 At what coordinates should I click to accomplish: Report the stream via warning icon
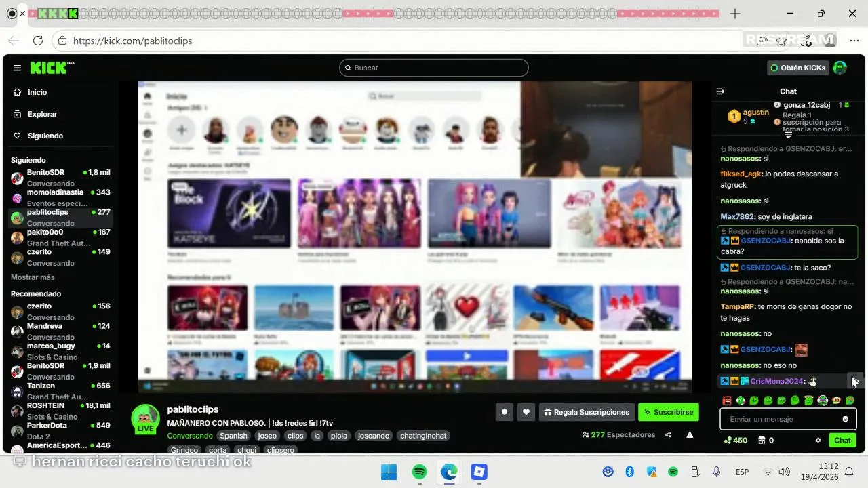(690, 435)
